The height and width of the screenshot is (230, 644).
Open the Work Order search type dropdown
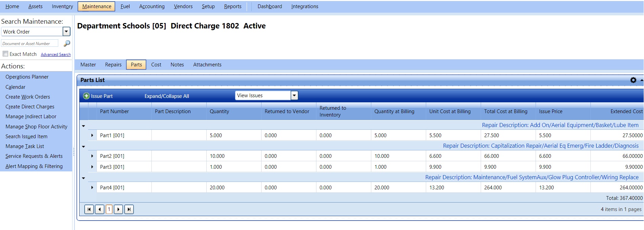[x=66, y=32]
